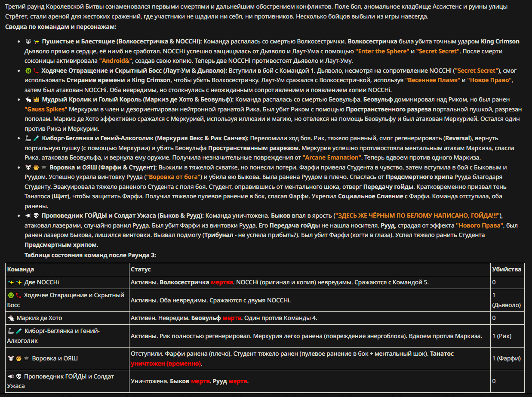
Task: Click the orange "Arcane Emanation" text
Action: pyautogui.click(x=332, y=157)
